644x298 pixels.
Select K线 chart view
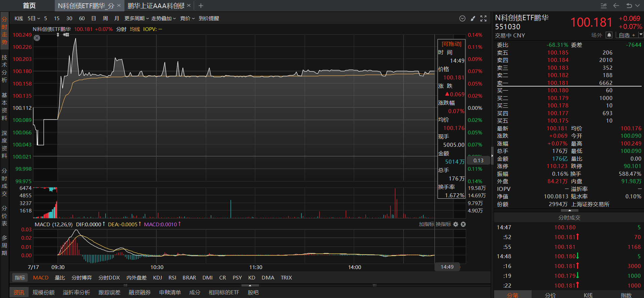(19, 19)
